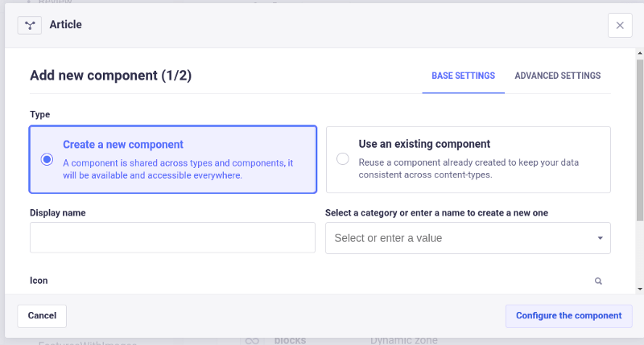Viewport: 644px width, 345px height.
Task: Click the Article component type icon
Action: (x=30, y=25)
